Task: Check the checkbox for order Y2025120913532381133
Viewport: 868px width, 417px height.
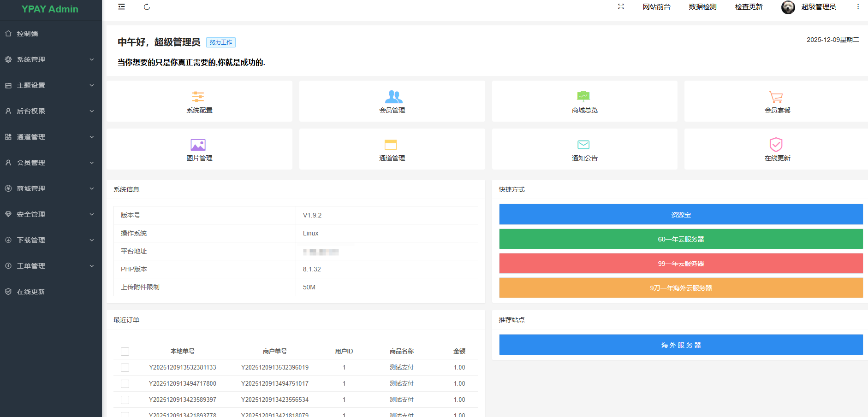Action: (x=125, y=367)
